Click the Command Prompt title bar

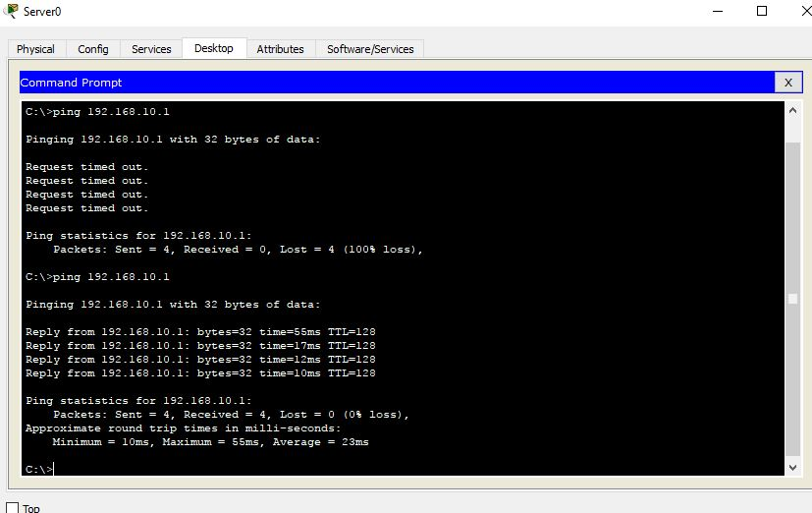pyautogui.click(x=397, y=83)
